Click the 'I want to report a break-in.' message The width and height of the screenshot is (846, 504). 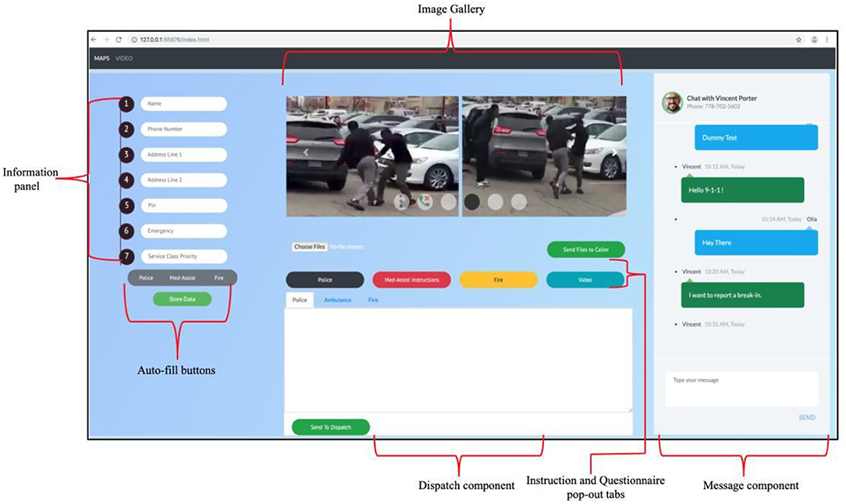pos(742,295)
